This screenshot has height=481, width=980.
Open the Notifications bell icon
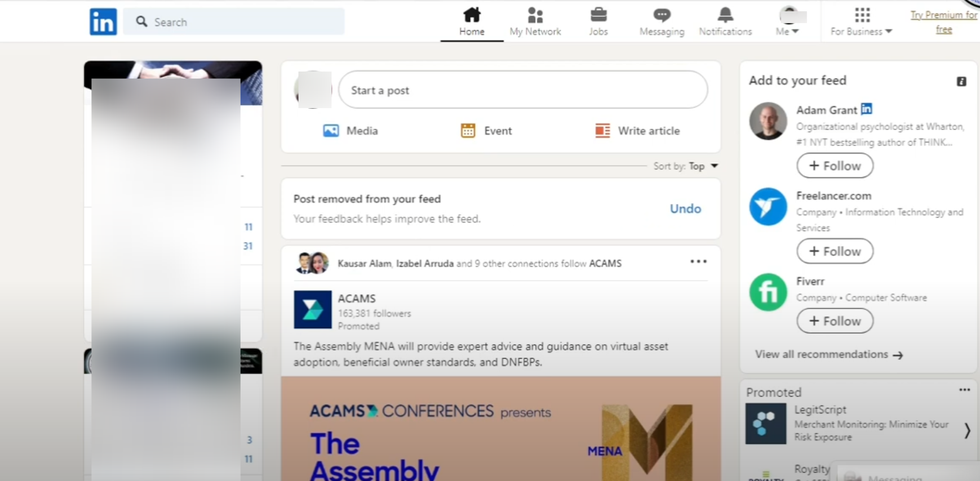click(725, 14)
